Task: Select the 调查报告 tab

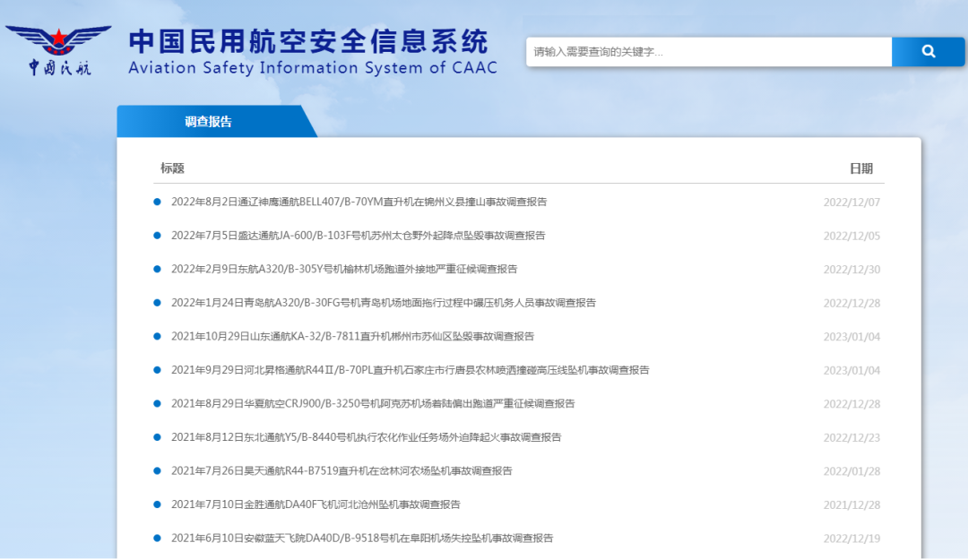Action: click(x=209, y=122)
